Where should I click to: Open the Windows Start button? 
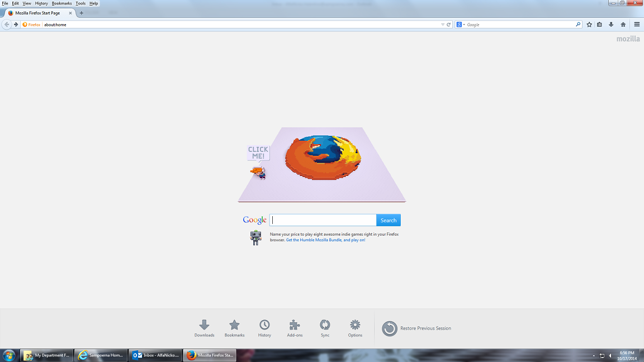9,355
